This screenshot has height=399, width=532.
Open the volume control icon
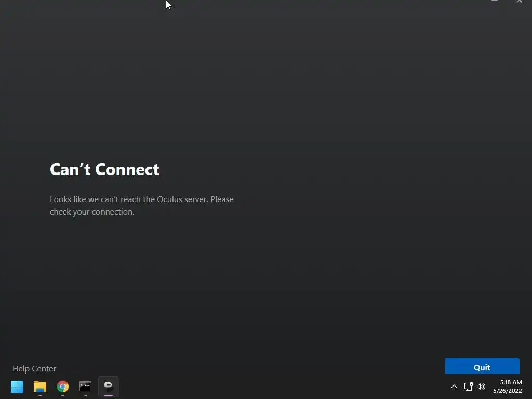pyautogui.click(x=481, y=387)
